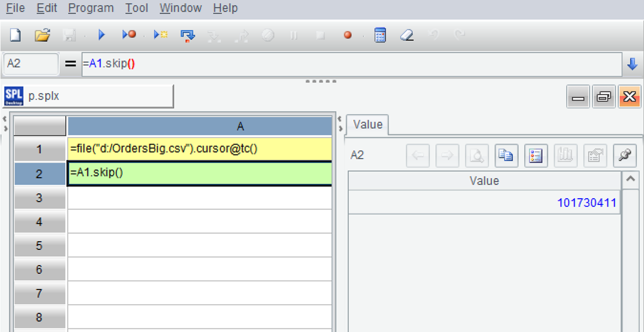Viewport: 644px width, 332px height.
Task: Close the p.splx document window
Action: tap(629, 97)
